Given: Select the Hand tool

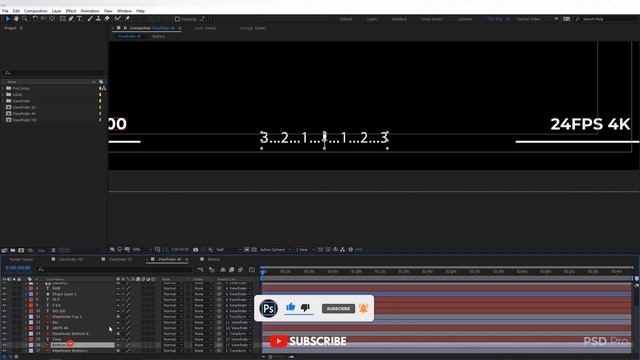Looking at the screenshot, I should pyautogui.click(x=16, y=19).
